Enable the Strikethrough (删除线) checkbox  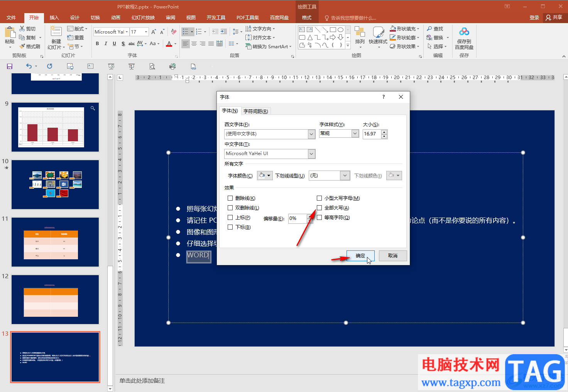230,198
